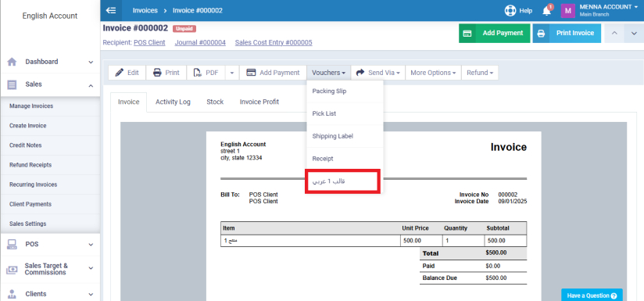644x301 pixels.
Task: Collapse sidebar with the back-arrow menu icon
Action: click(x=111, y=10)
